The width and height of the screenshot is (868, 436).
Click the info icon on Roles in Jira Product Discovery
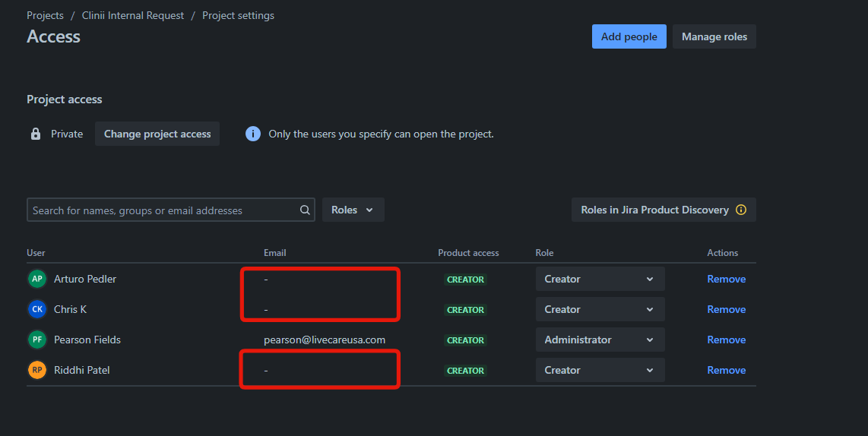coord(741,210)
